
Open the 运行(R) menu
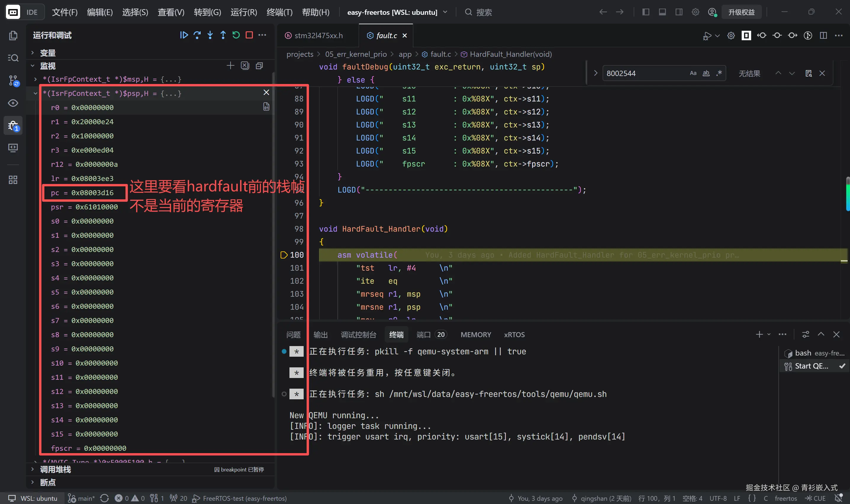[244, 12]
